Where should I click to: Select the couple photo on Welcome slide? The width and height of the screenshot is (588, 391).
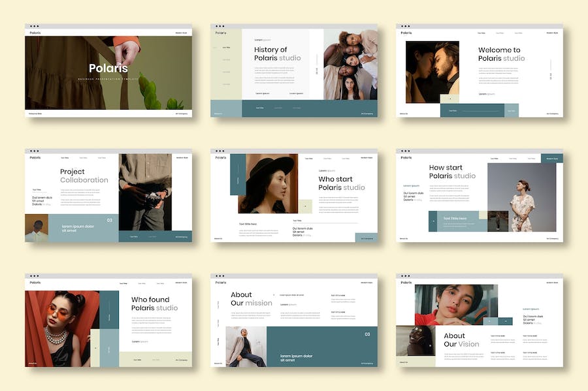click(432, 72)
